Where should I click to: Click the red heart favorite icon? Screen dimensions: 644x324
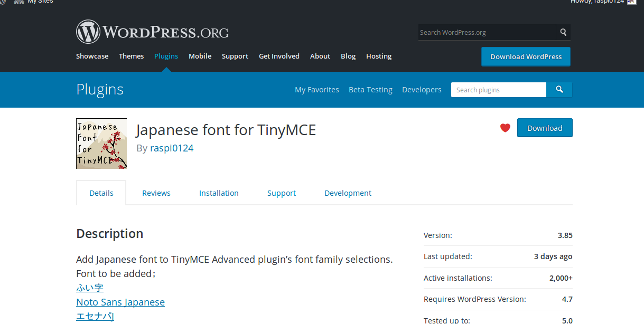coord(505,128)
